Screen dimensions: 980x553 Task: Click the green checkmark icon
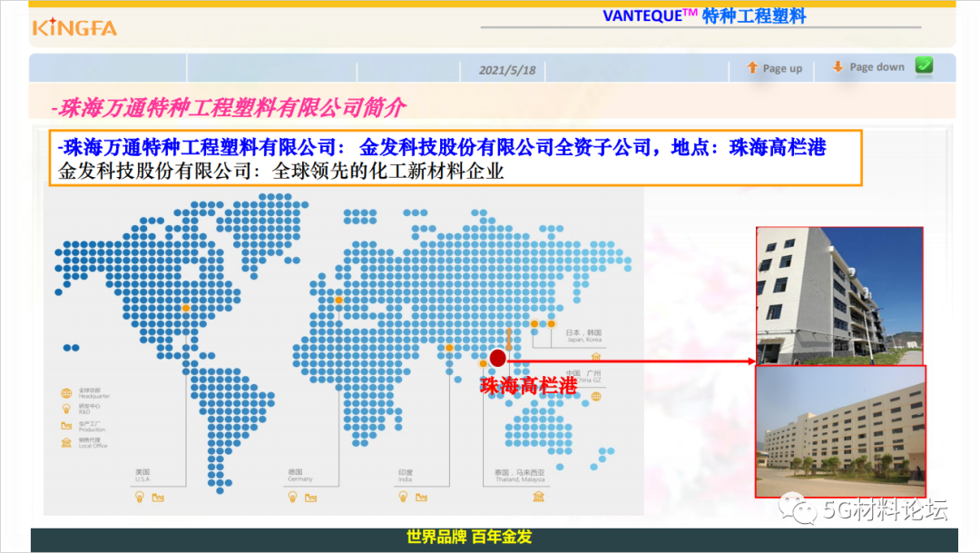pyautogui.click(x=925, y=65)
